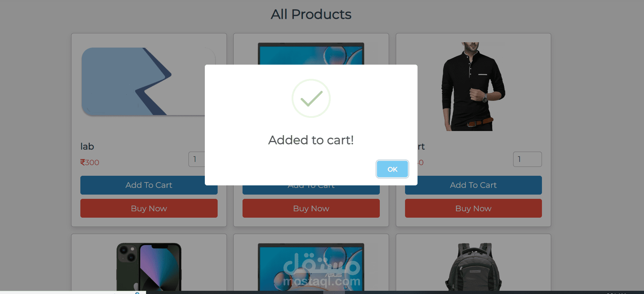Viewport: 644px width, 294px height.
Task: Click the 'Added to cart!' message text
Action: (311, 140)
